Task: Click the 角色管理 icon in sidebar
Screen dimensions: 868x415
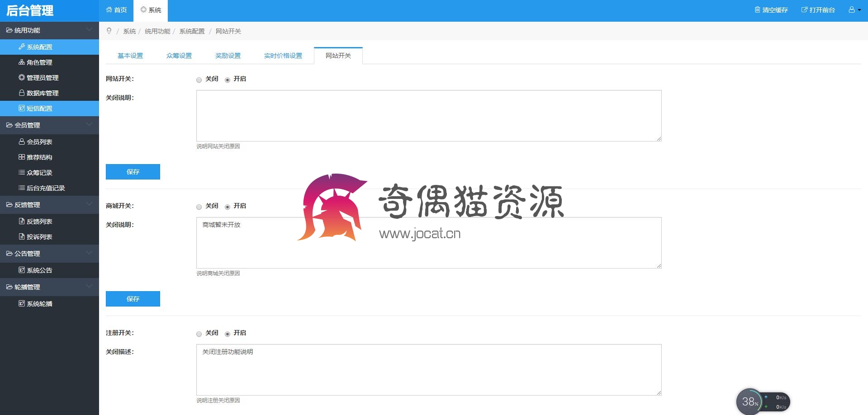Action: coord(22,62)
